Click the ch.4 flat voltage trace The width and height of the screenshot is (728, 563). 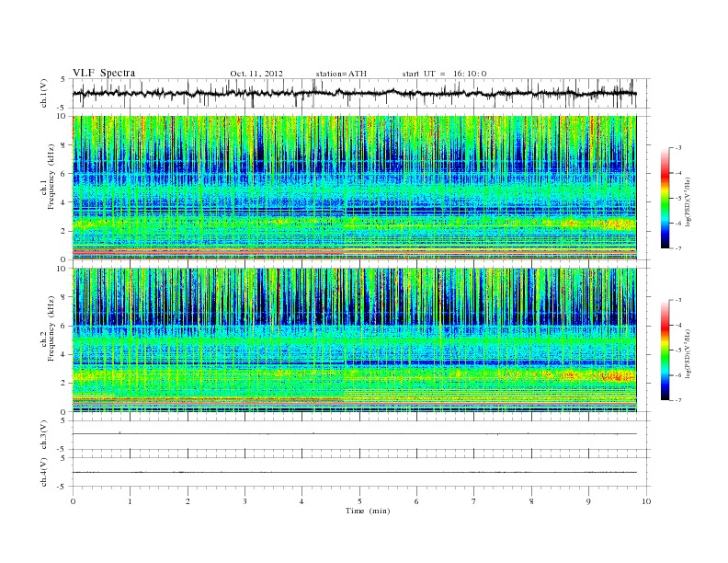(x=354, y=472)
